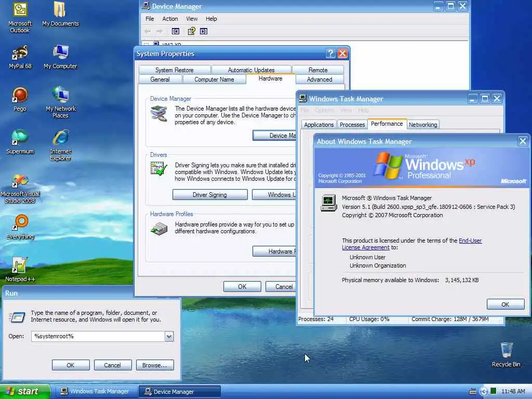532x399 pixels.
Task: Click 'Commit Charge: 128M / 3679M' status entry
Action: 450,320
